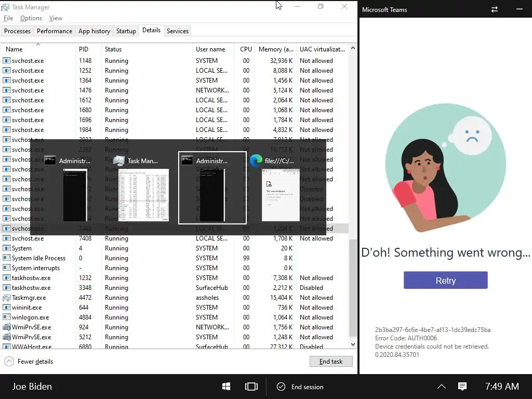Screen dimensions: 532x399
Task: Click WmiPrvSE.exe PID 924 icon
Action: point(6,327)
